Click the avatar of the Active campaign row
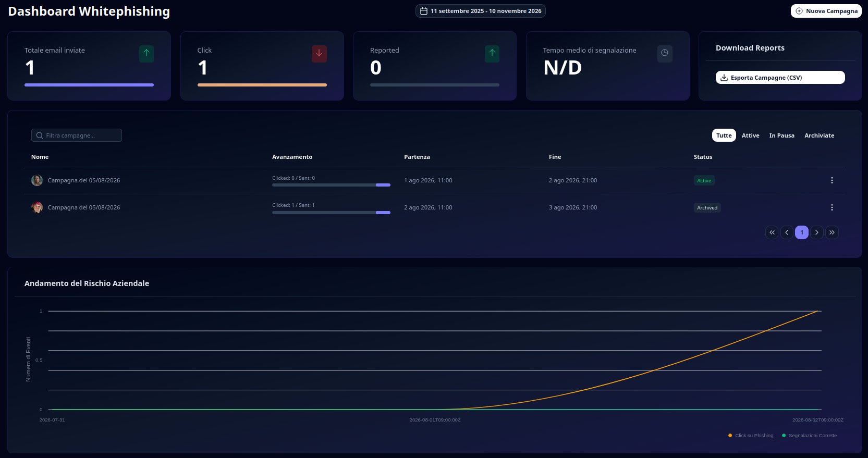Image resolution: width=868 pixels, height=458 pixels. tap(37, 180)
